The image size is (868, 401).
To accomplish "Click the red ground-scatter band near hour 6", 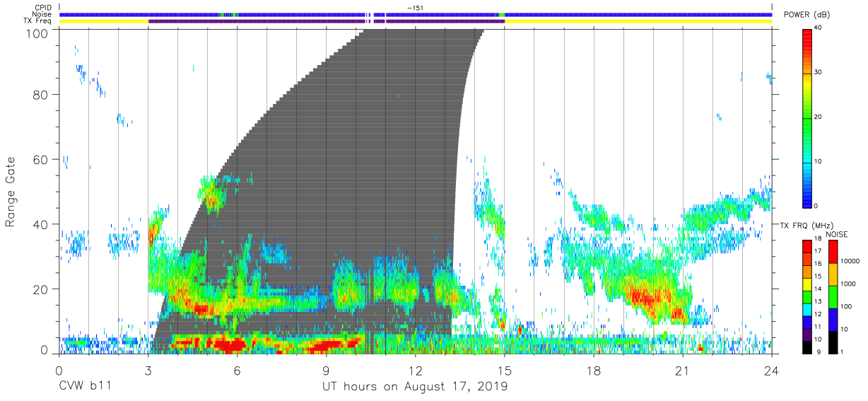I will pos(230,344).
